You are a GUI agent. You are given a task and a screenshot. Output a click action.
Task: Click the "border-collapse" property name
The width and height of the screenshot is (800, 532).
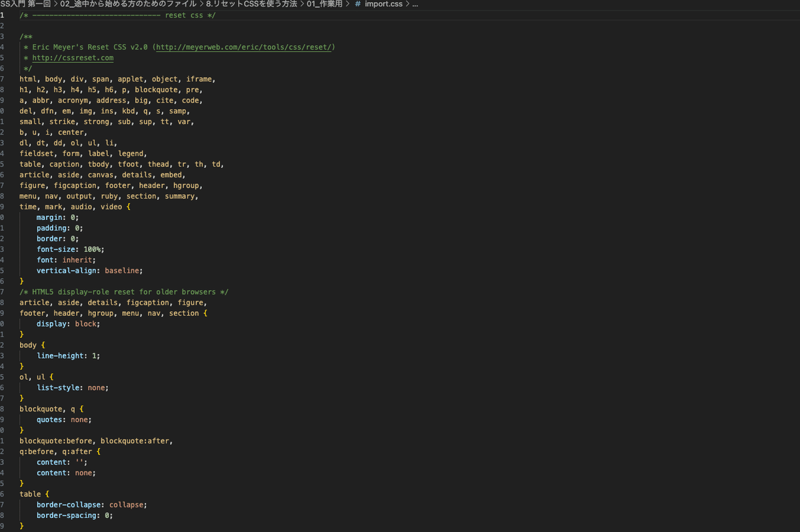pyautogui.click(x=70, y=505)
